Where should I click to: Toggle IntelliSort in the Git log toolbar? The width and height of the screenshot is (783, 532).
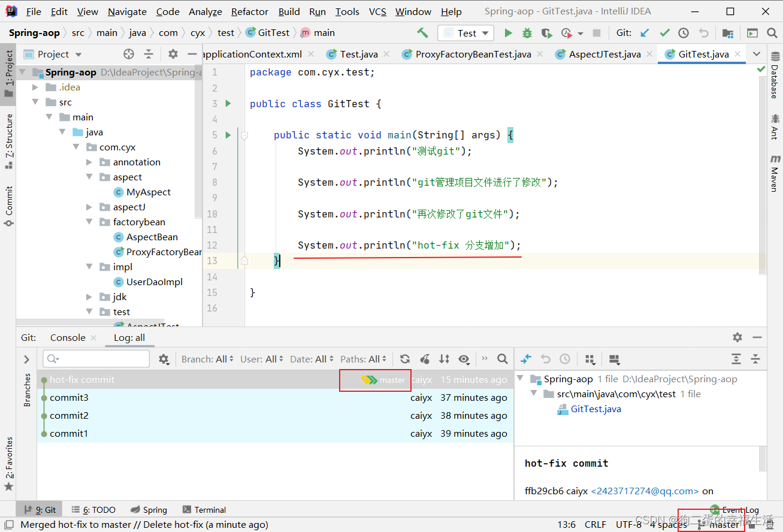coord(444,359)
